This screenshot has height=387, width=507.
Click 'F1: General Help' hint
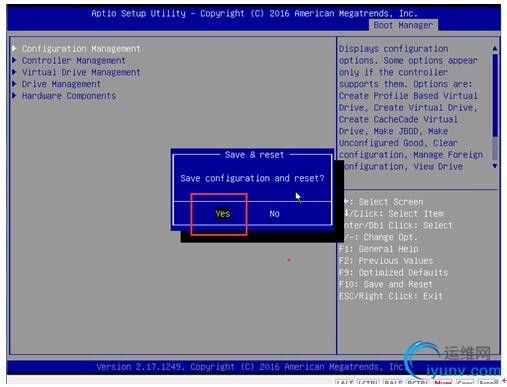click(379, 249)
